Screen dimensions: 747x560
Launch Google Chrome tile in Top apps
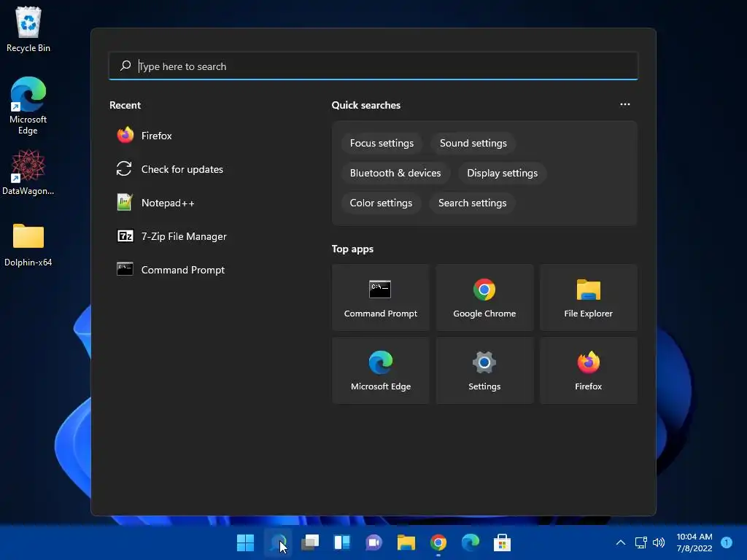484,297
